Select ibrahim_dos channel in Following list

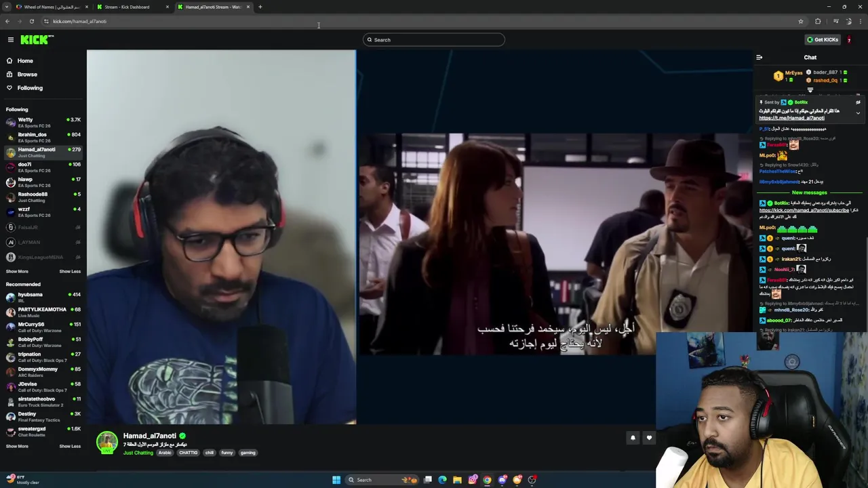42,138
